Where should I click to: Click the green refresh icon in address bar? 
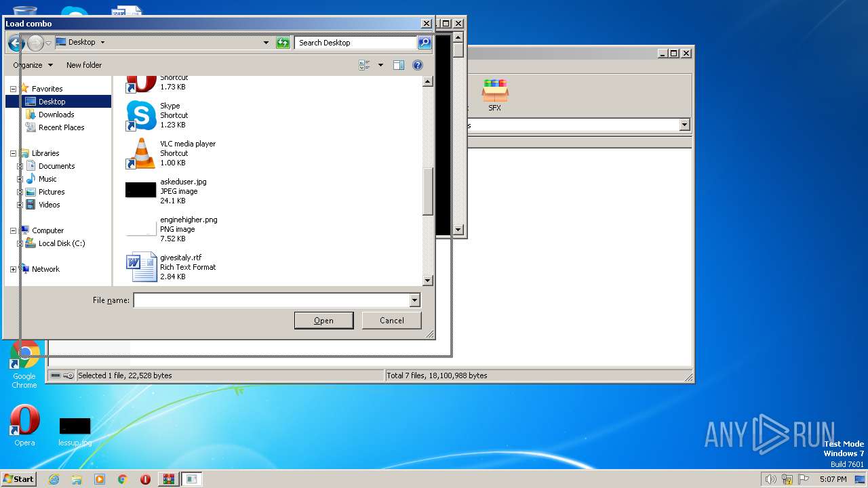pyautogui.click(x=283, y=43)
